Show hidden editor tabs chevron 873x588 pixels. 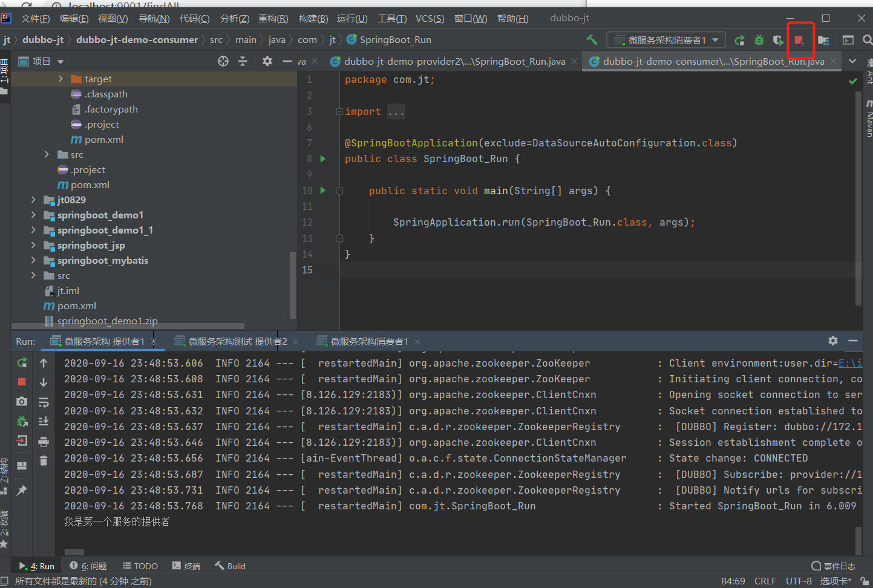852,61
